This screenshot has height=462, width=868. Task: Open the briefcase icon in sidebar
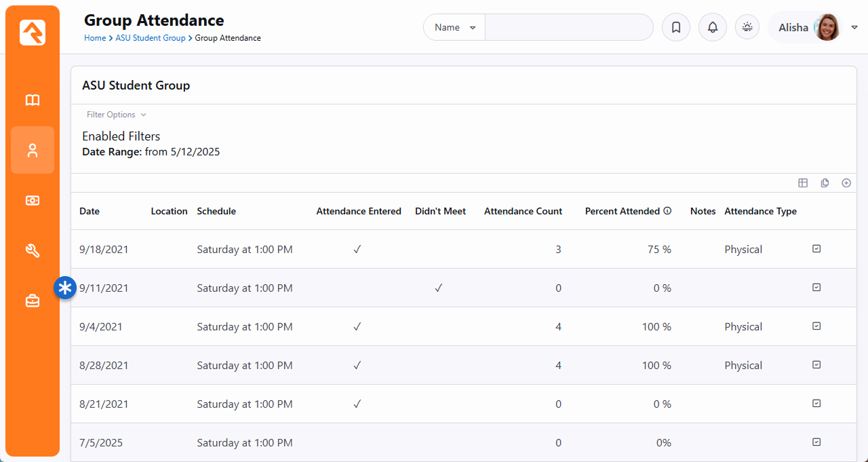tap(33, 301)
